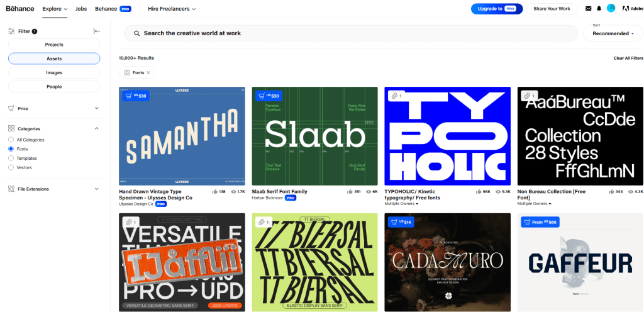Open the Cadamuro font thumbnail
644x312 pixels.
pyautogui.click(x=447, y=262)
